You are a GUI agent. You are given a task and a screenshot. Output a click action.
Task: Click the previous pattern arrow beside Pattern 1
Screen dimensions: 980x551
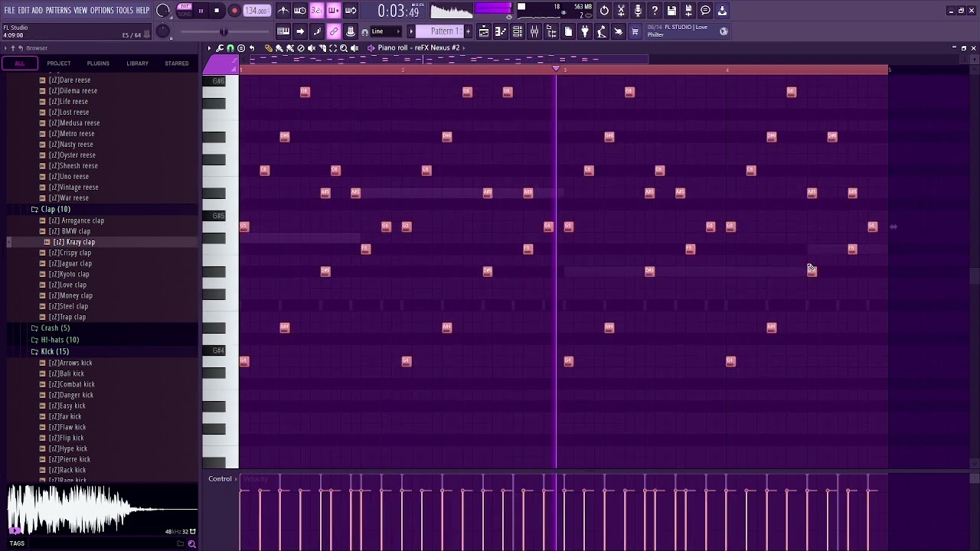click(411, 31)
